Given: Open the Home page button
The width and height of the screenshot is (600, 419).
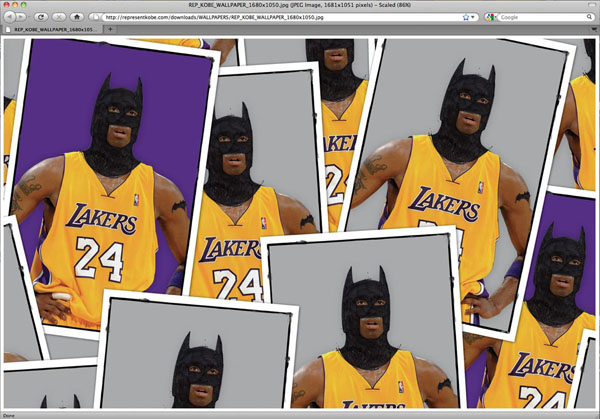Looking at the screenshot, I should (x=77, y=17).
